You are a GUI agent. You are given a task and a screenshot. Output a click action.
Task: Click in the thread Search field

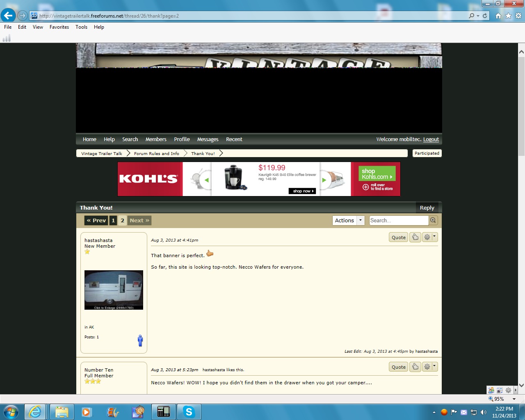(399, 220)
